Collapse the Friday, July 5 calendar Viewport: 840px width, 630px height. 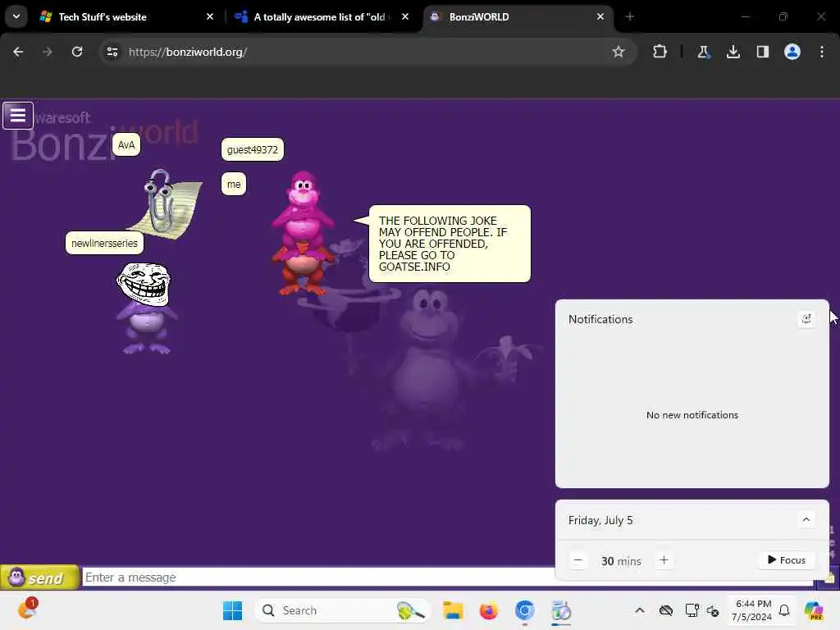(x=806, y=519)
